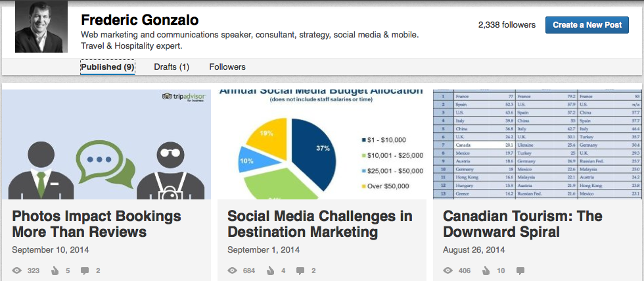644x281 pixels.
Task: Click thumbs-up icon on Canadian Tourism post
Action: point(486,270)
